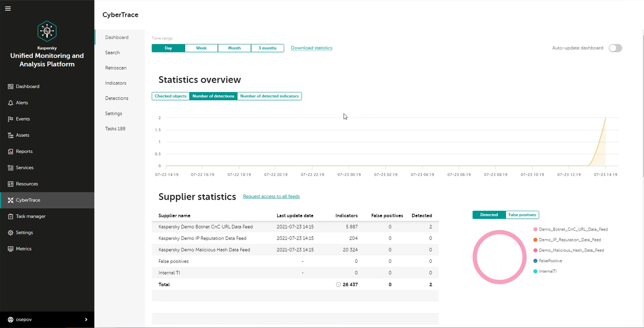Image resolution: width=644 pixels, height=328 pixels.
Task: Open Reports using its sidebar icon
Action: point(10,152)
